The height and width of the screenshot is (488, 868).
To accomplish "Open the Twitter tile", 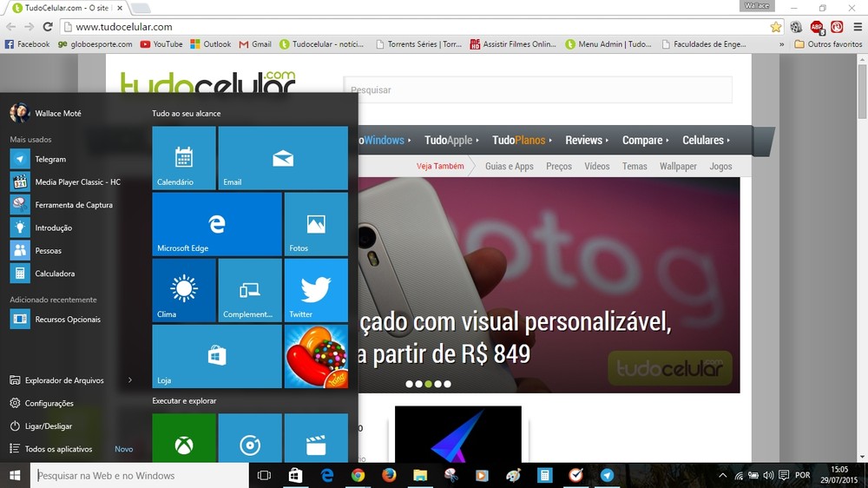I will pyautogui.click(x=316, y=290).
